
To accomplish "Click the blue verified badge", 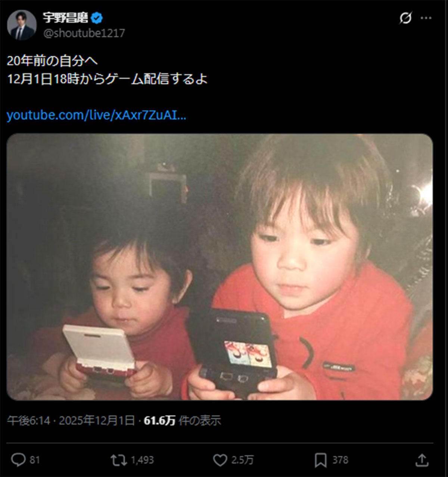I will click(x=98, y=18).
